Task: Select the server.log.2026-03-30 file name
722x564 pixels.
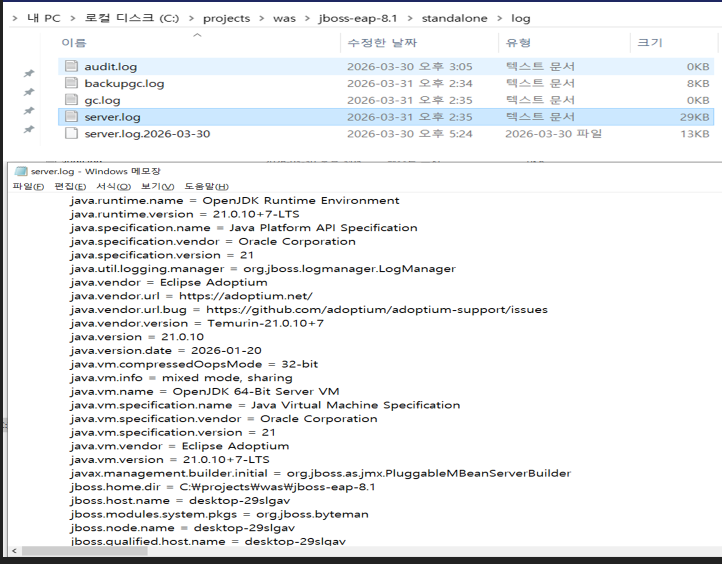Action: coord(147,134)
